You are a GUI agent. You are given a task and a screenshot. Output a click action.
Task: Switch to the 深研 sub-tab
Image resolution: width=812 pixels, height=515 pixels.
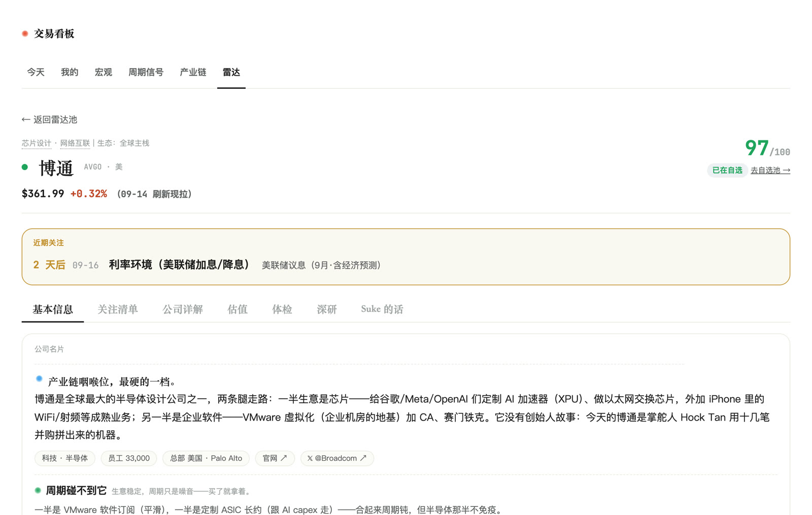pyautogui.click(x=327, y=309)
